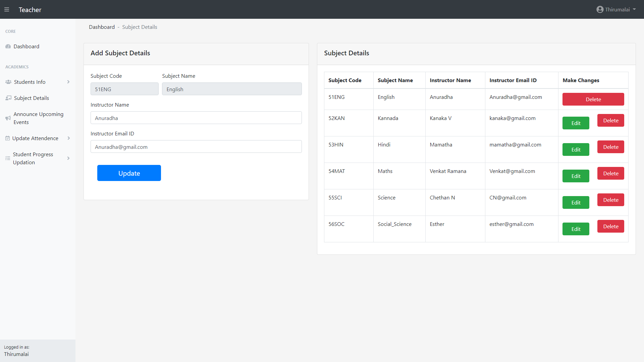
Task: Click the Student Progress Updation list icon
Action: (x=8, y=158)
